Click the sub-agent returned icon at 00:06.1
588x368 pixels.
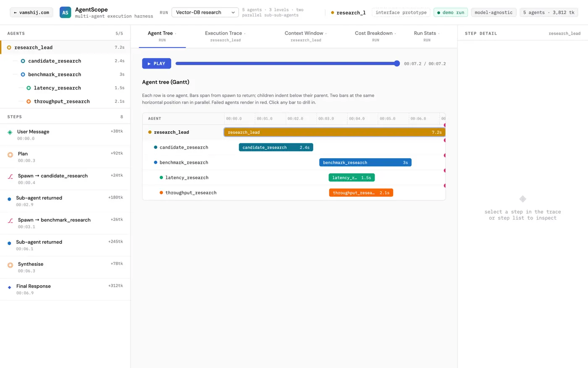tap(9, 243)
